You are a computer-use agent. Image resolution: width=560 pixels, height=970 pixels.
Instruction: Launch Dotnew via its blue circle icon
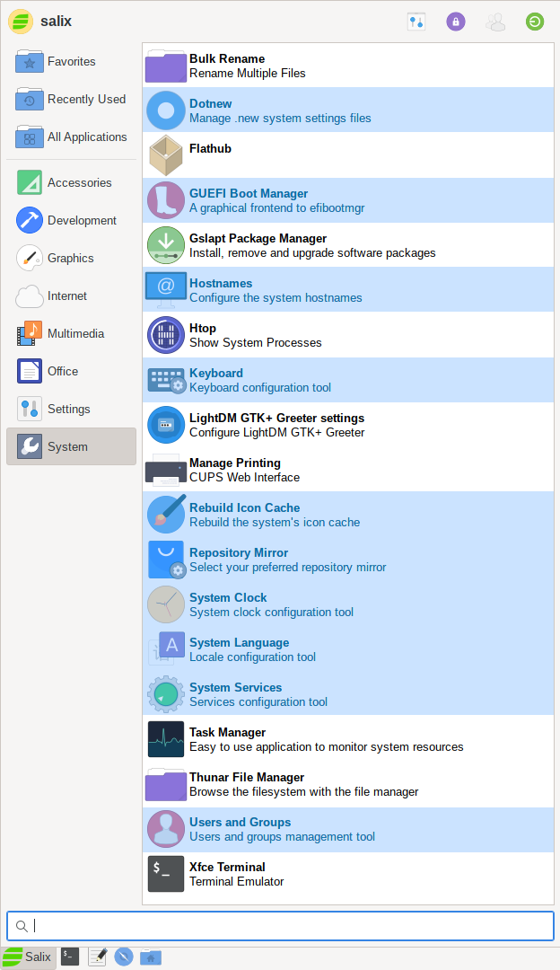[166, 110]
